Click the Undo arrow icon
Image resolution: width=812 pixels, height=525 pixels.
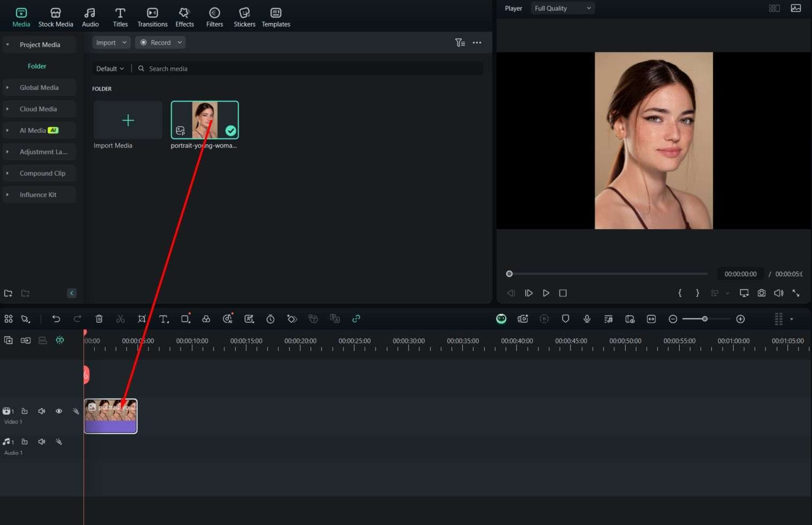56,319
